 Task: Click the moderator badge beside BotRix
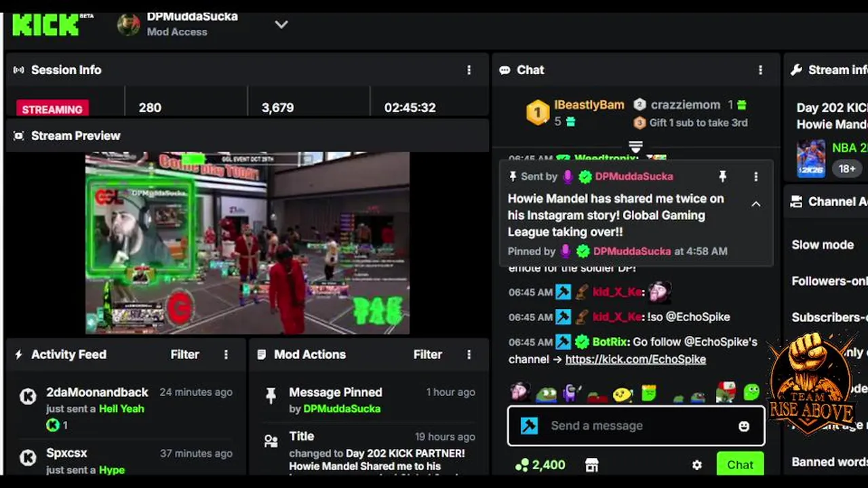tap(563, 342)
